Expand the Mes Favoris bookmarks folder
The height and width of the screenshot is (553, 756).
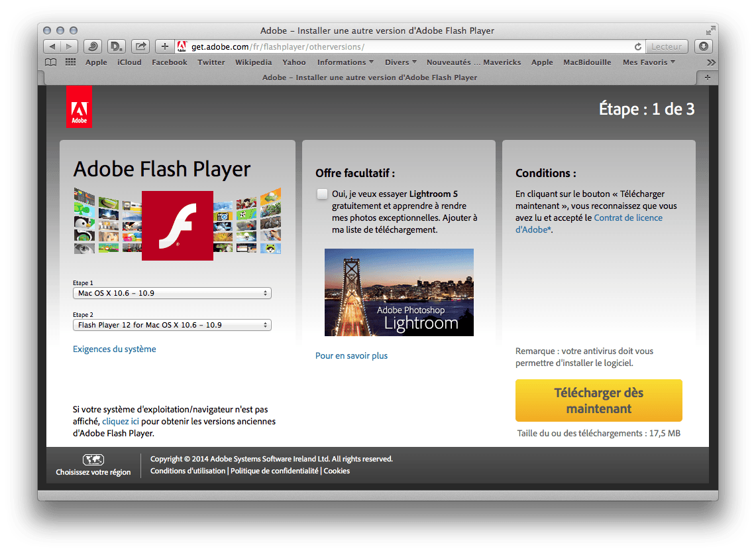(649, 62)
